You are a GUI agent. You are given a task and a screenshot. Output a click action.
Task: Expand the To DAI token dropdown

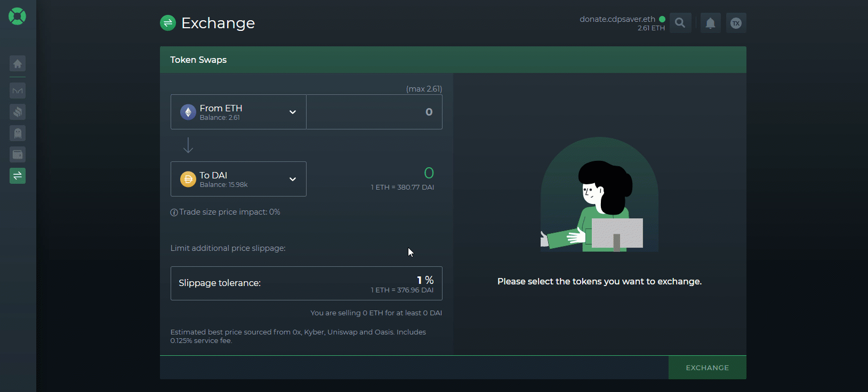tap(238, 179)
